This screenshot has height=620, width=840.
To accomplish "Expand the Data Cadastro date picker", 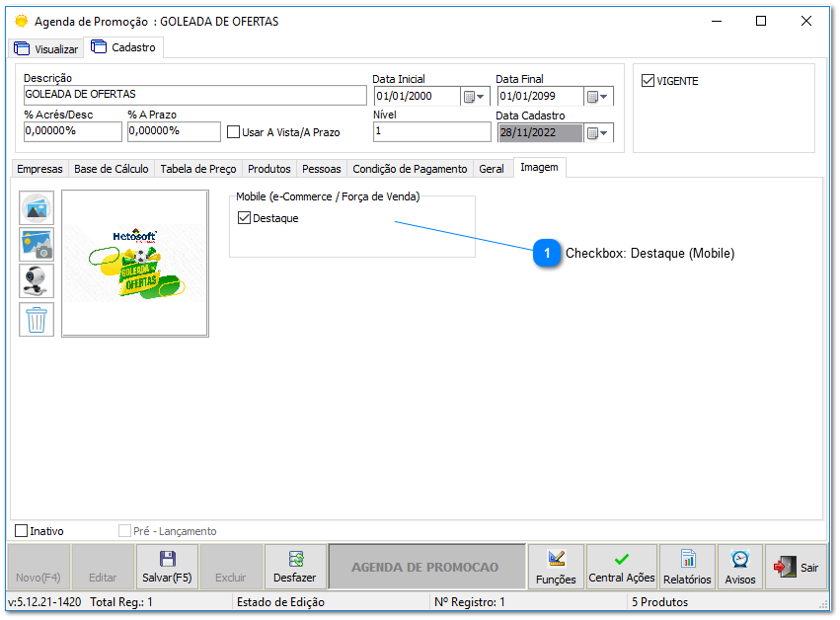I will pyautogui.click(x=598, y=132).
